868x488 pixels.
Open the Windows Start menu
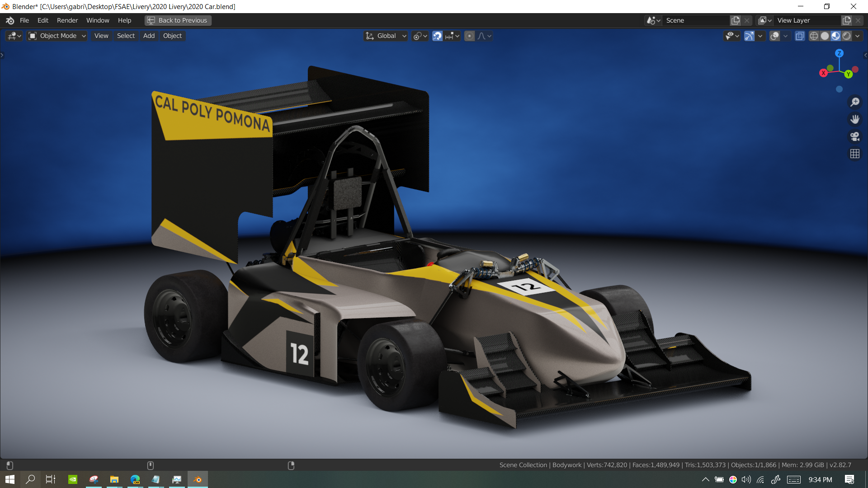tap(10, 479)
